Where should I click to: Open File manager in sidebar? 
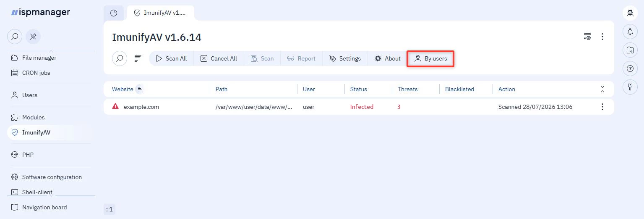[34, 58]
